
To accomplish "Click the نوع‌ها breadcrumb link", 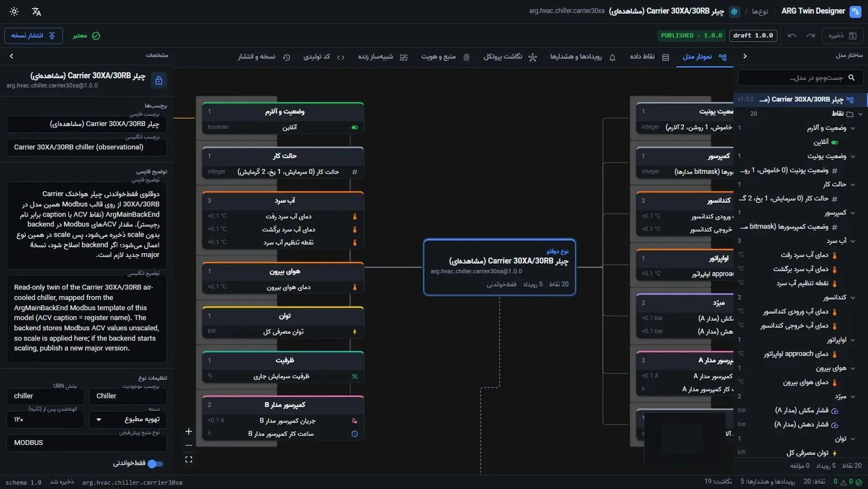I will coord(760,12).
